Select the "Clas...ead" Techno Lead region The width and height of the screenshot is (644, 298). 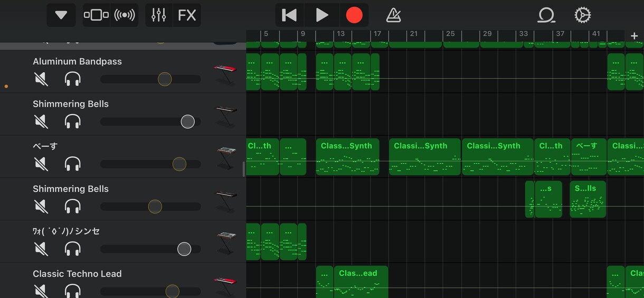point(361,282)
